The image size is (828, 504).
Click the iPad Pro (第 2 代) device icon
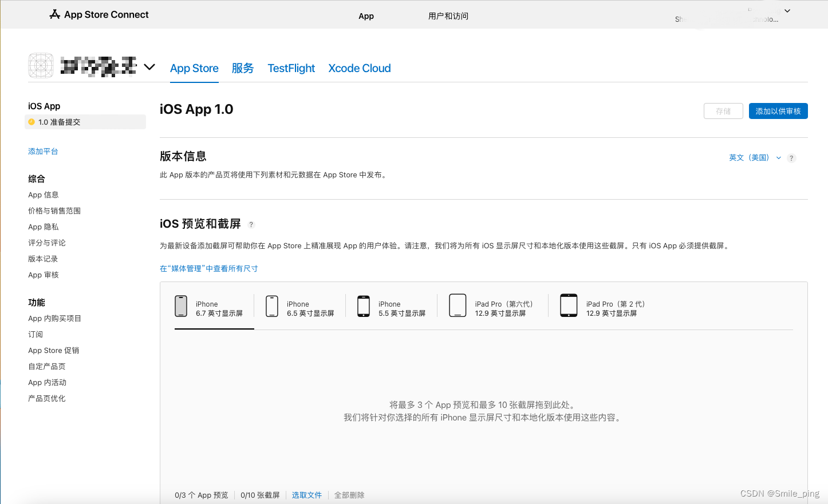[569, 305]
